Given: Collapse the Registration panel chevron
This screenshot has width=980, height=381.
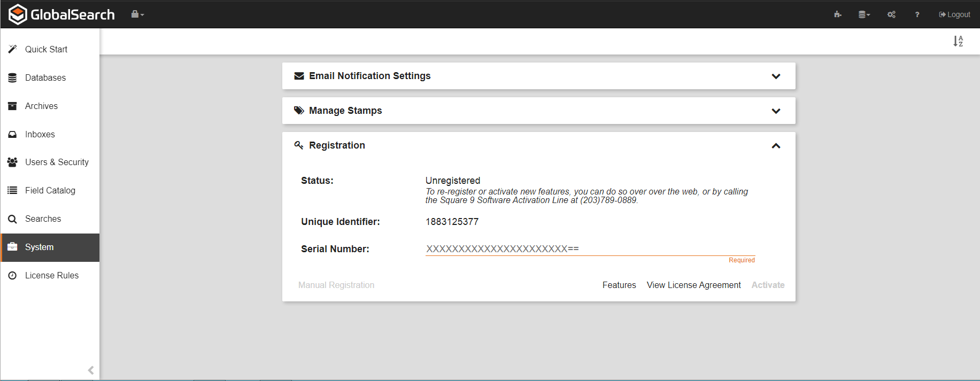Looking at the screenshot, I should 776,146.
